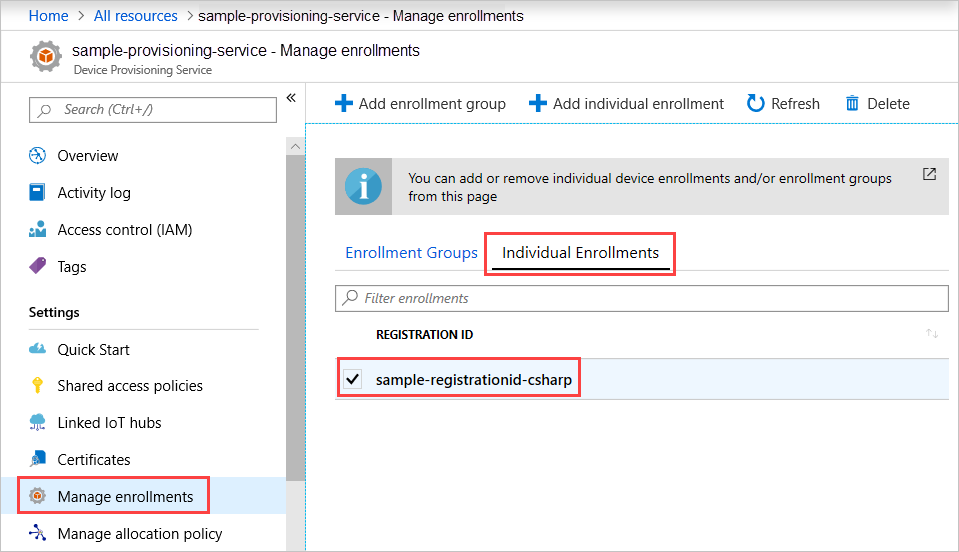Collapse the sidebar with double chevron
This screenshot has width=959, height=552.
click(291, 98)
